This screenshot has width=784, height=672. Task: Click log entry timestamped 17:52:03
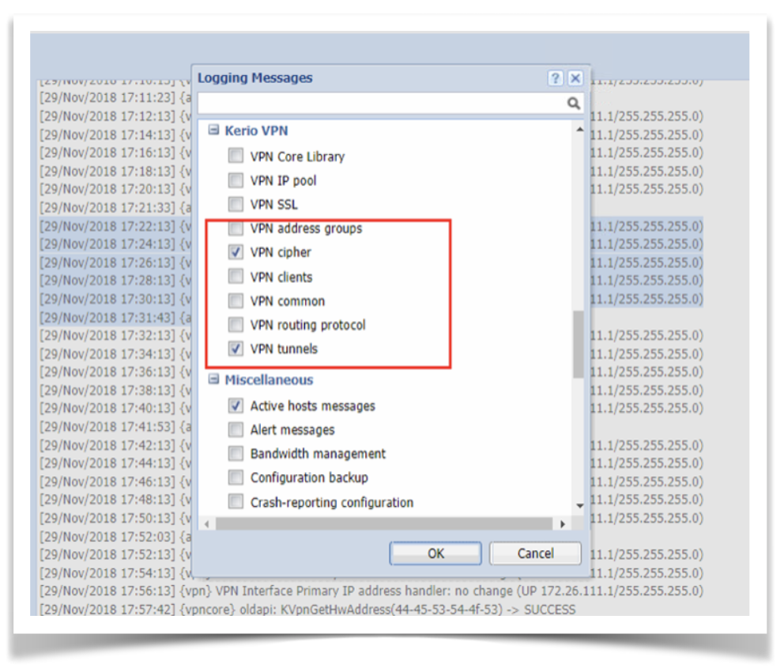tap(115, 537)
